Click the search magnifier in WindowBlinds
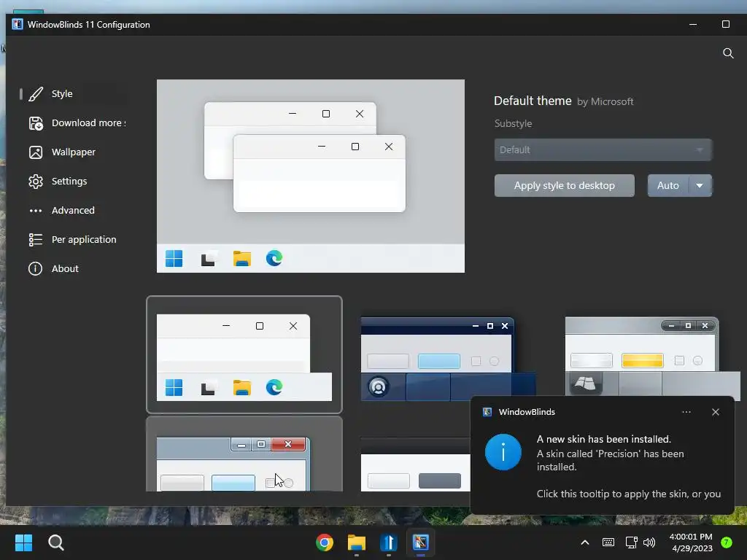747x560 pixels. point(728,52)
